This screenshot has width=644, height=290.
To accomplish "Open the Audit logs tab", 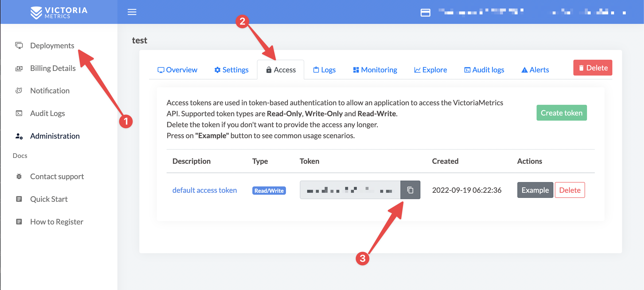I will click(483, 69).
